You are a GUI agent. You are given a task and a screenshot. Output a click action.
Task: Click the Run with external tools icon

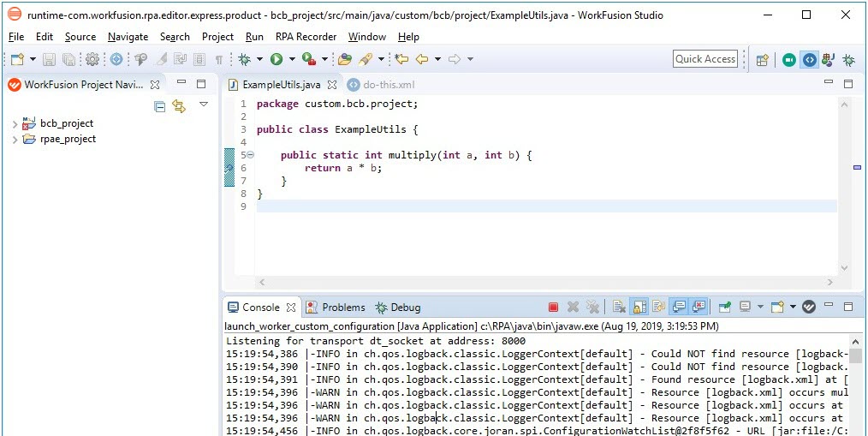pos(308,59)
